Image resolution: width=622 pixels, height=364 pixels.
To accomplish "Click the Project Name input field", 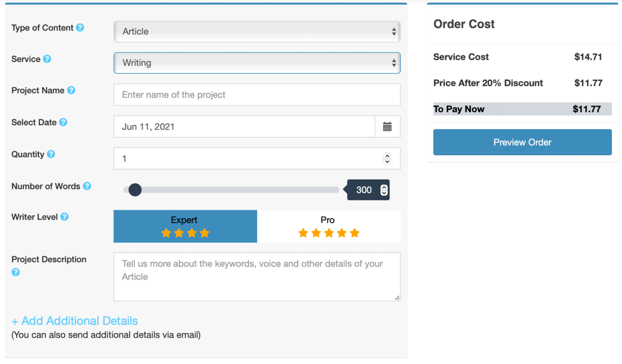I will click(x=257, y=95).
